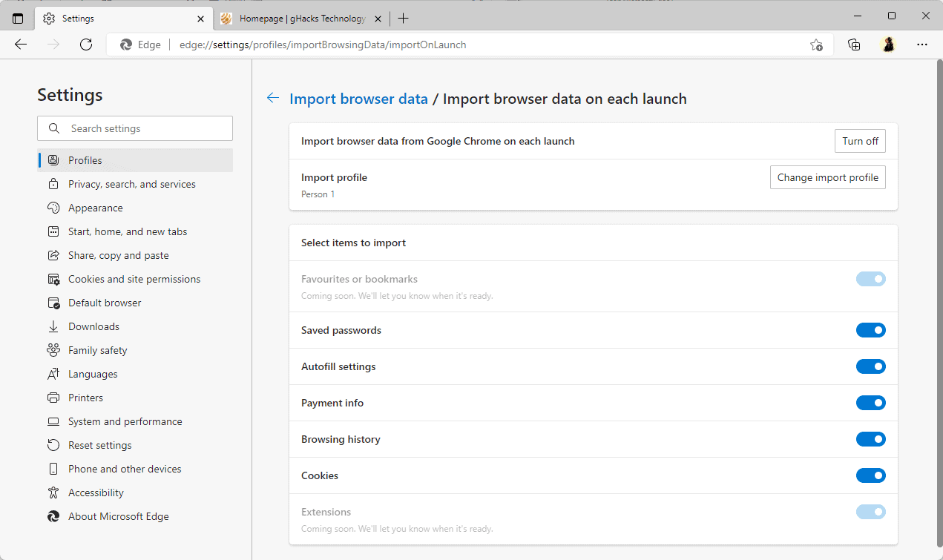943x560 pixels.
Task: Turn off Browsing history import
Action: pos(870,438)
